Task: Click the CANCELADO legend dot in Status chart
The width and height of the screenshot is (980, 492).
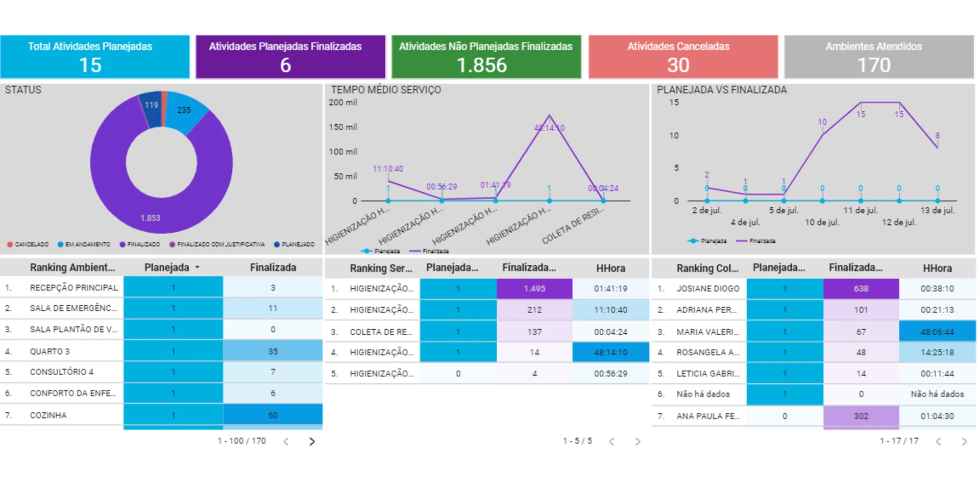Action: (x=10, y=244)
